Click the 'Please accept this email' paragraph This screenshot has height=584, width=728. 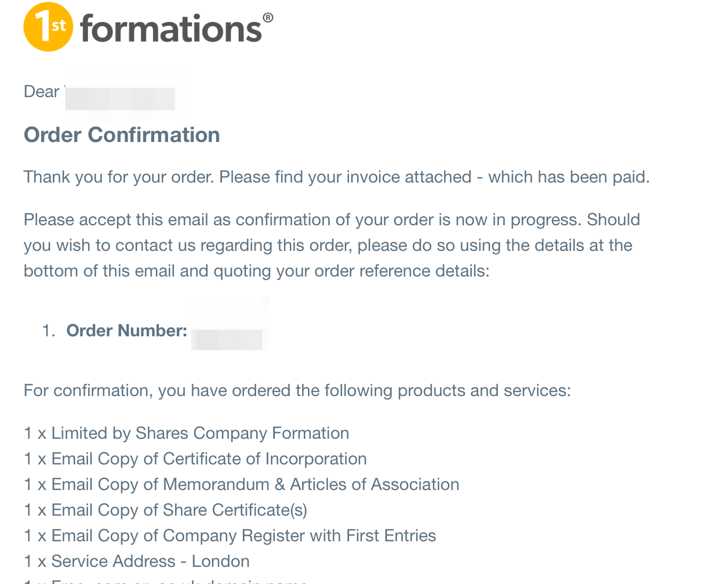[x=332, y=245]
